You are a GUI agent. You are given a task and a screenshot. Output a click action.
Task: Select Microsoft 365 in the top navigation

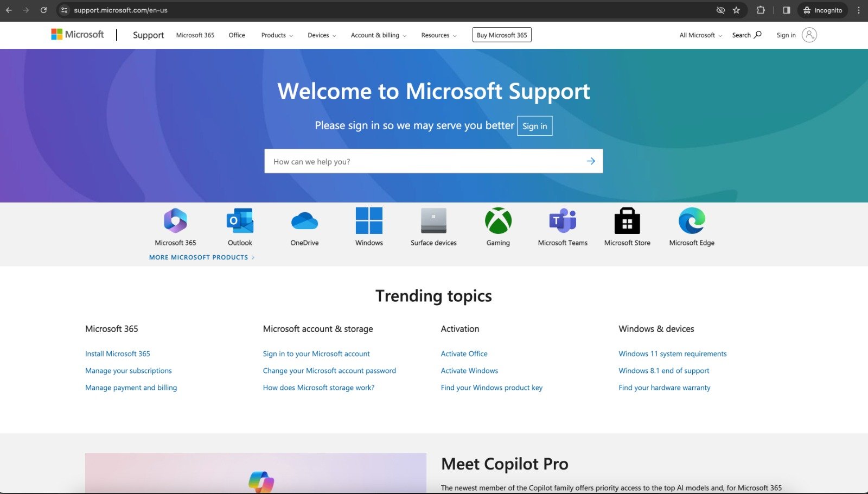(x=195, y=35)
